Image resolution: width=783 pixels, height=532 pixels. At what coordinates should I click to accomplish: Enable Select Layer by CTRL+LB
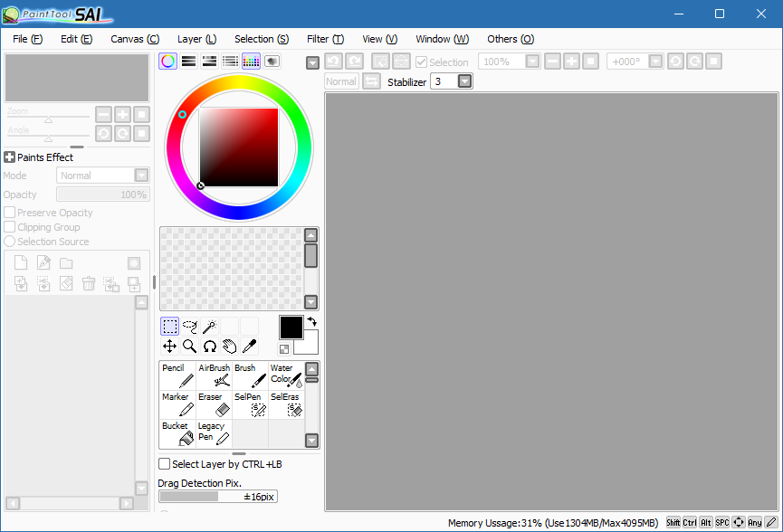pos(165,463)
